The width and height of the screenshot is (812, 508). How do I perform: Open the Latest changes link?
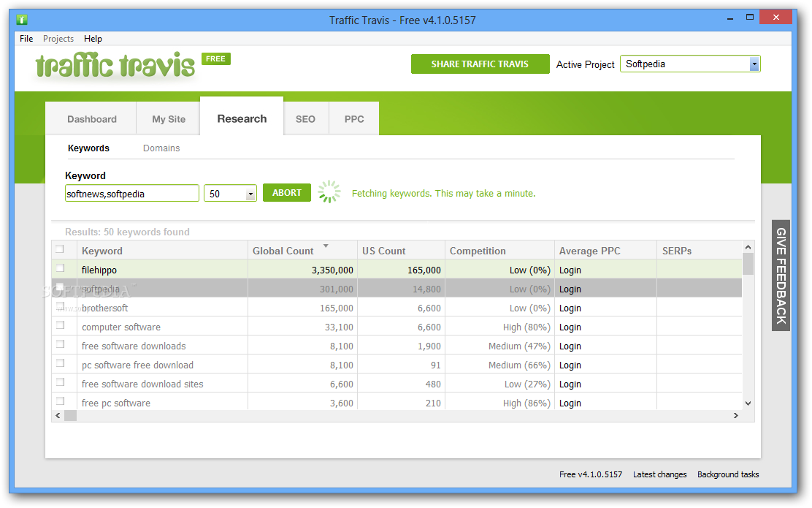(660, 474)
